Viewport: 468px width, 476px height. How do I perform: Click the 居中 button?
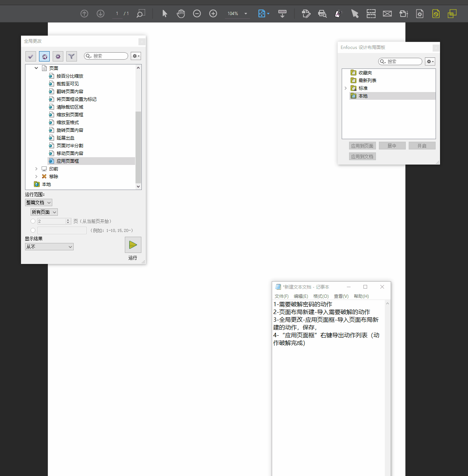(x=392, y=146)
